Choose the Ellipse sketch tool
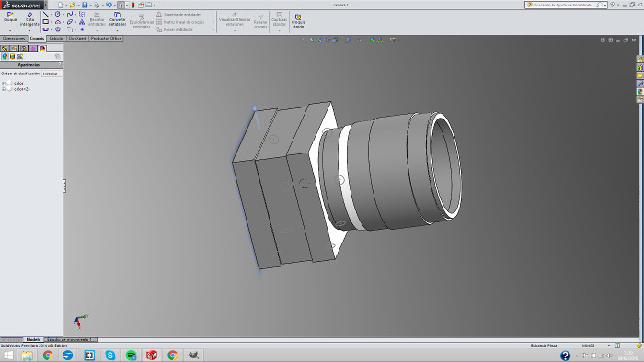The width and height of the screenshot is (644, 362). pyautogui.click(x=70, y=22)
